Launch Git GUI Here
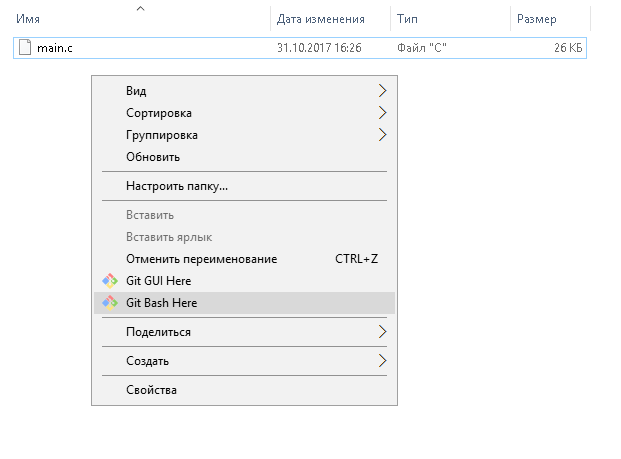Image resolution: width=621 pixels, height=459 pixels. pos(159,281)
